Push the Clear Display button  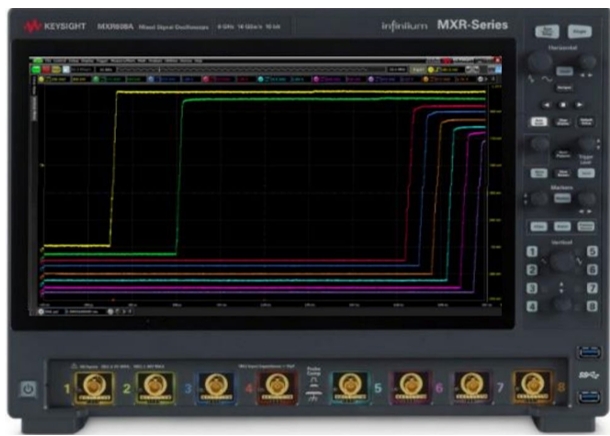tap(563, 122)
